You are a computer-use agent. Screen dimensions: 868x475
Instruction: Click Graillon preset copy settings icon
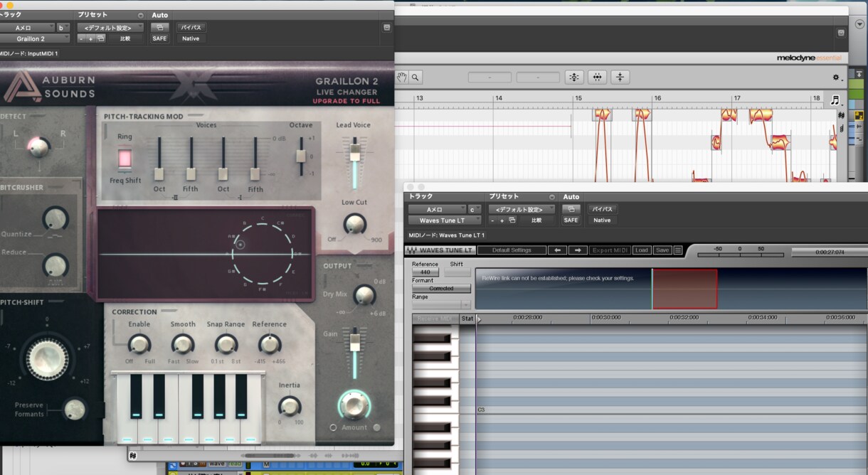(101, 38)
